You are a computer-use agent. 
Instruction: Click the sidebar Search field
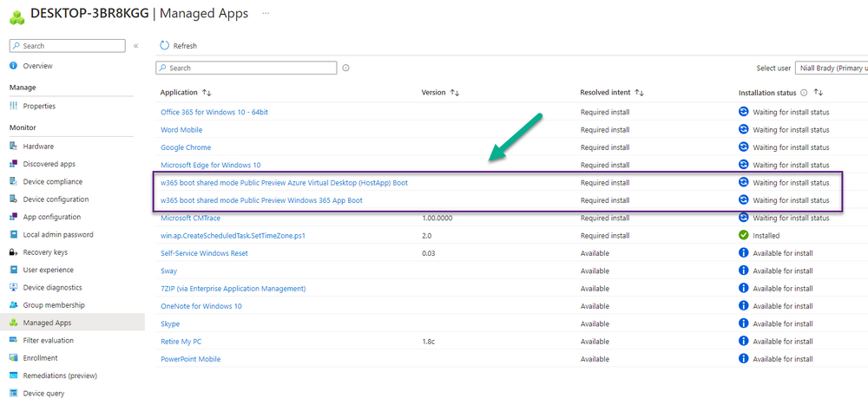coord(68,46)
